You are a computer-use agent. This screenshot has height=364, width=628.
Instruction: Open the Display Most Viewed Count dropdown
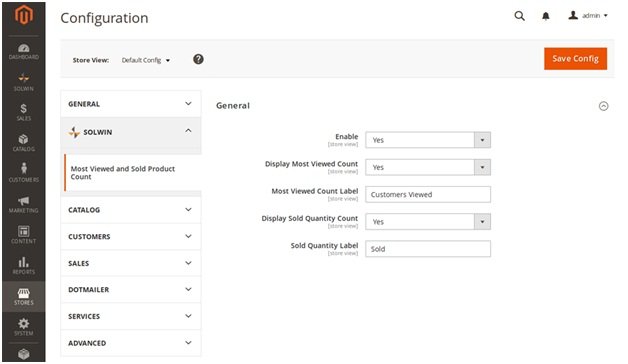point(428,167)
